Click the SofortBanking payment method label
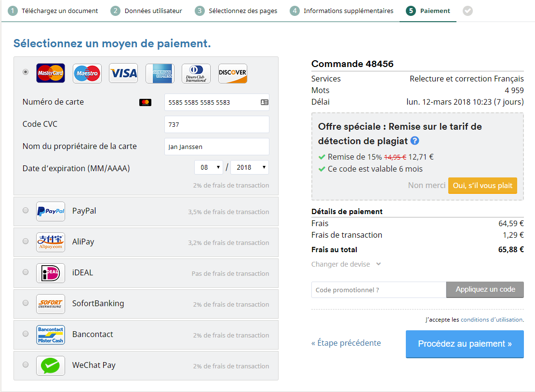 coord(98,304)
